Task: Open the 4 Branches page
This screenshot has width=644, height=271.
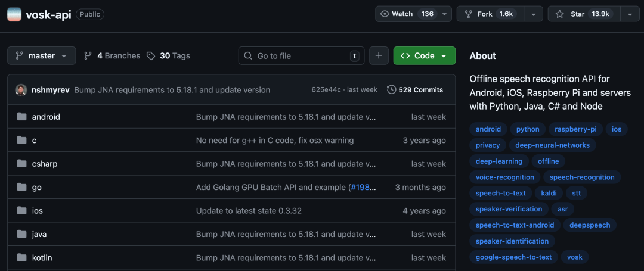Action: 112,55
